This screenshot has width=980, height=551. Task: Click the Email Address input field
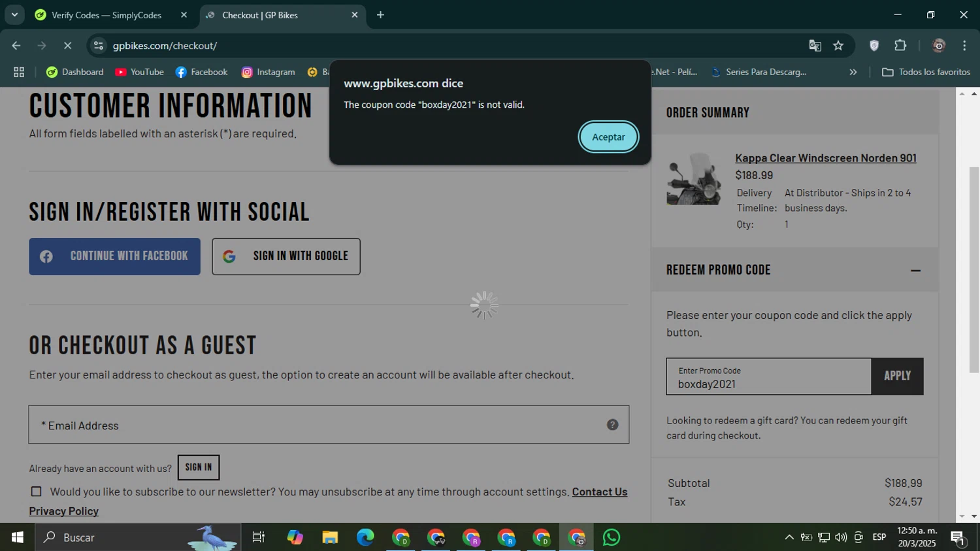[329, 425]
